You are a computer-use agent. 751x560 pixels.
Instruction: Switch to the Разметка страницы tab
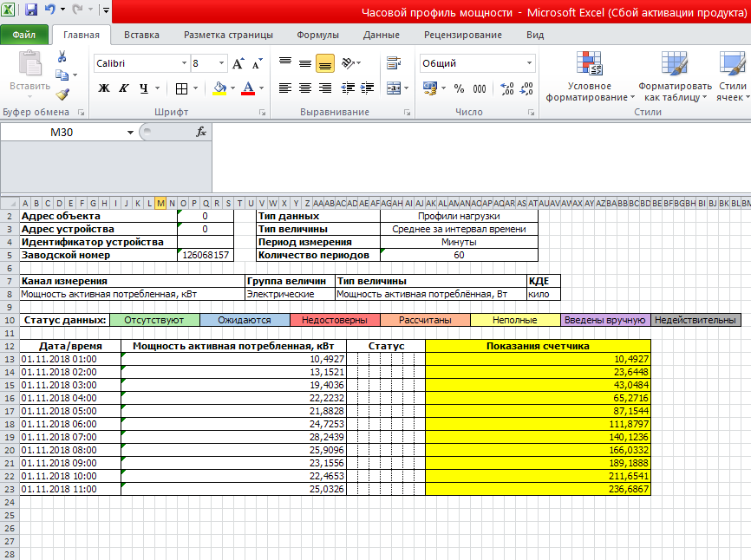[x=228, y=35]
